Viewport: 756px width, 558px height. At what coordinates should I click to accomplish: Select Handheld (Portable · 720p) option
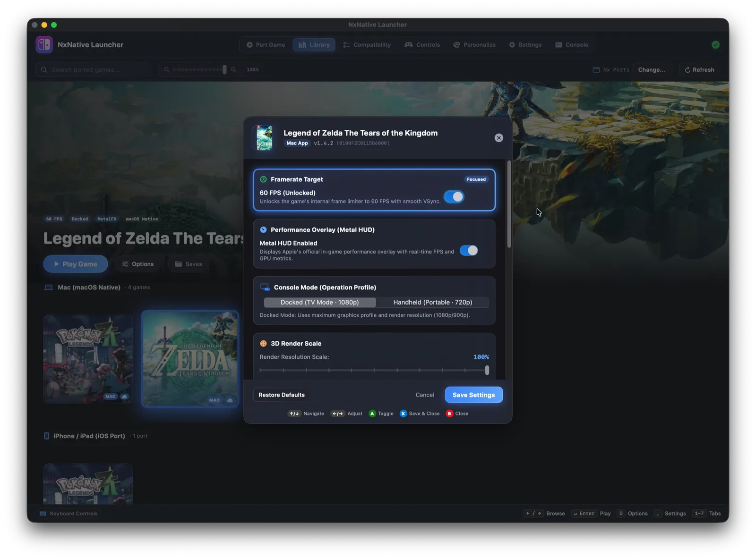coord(432,302)
